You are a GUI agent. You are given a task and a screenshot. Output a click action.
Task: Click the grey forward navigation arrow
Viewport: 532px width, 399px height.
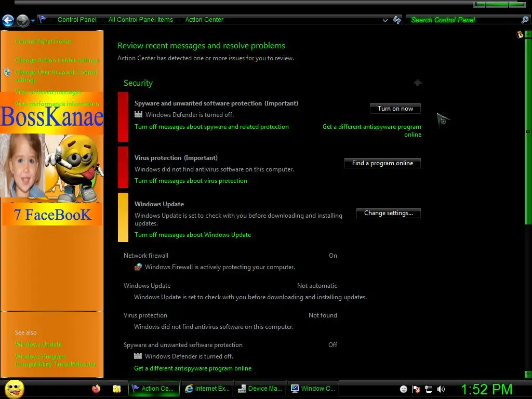(23, 21)
